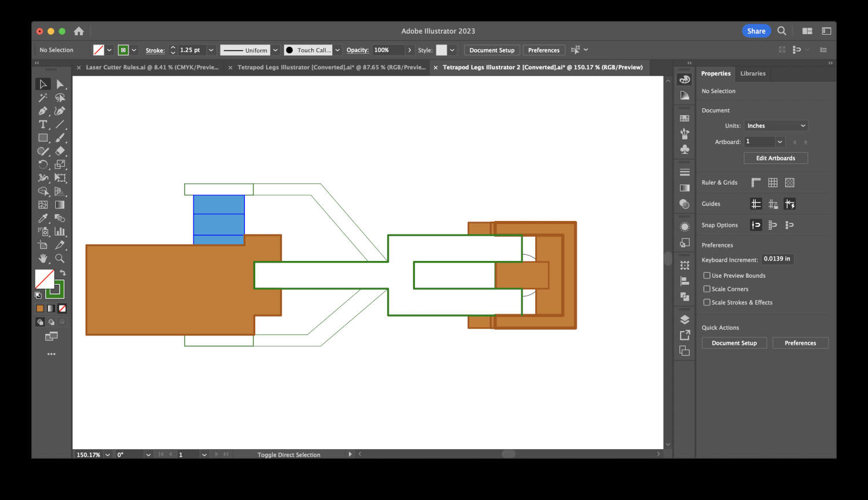Open the Touch Calligraphic brush dropdown

click(337, 50)
